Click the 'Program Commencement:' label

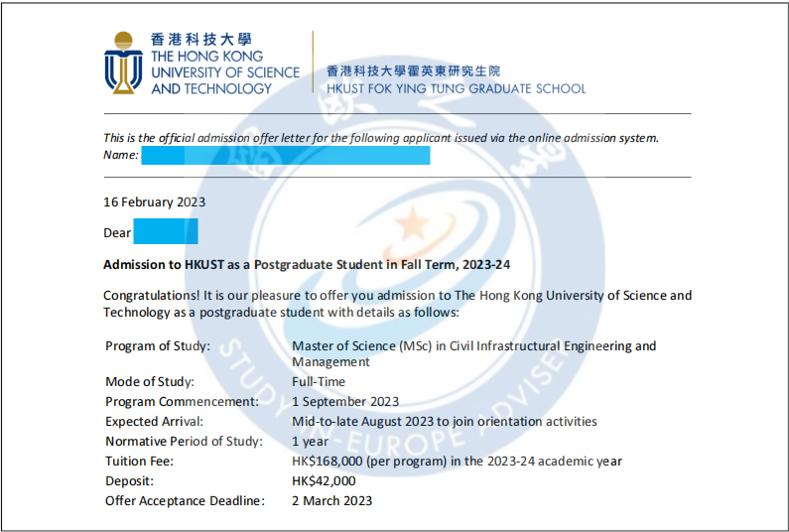coord(183,402)
